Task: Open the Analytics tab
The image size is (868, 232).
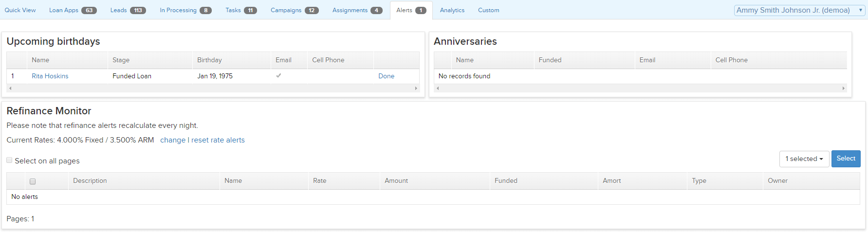Action: (x=452, y=10)
